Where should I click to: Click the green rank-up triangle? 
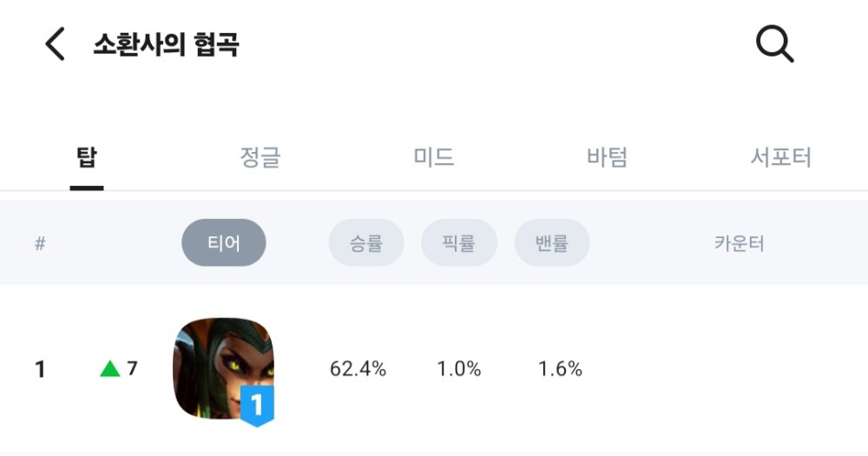[110, 369]
